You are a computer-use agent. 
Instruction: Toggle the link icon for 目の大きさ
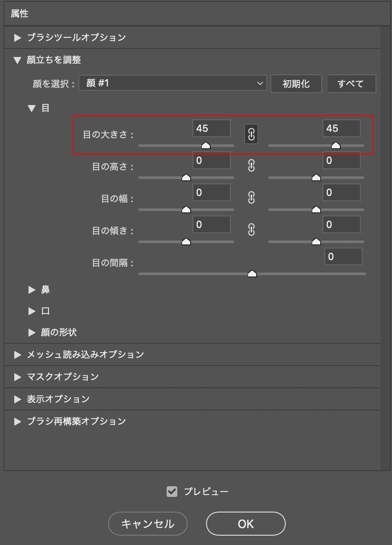[x=251, y=134]
